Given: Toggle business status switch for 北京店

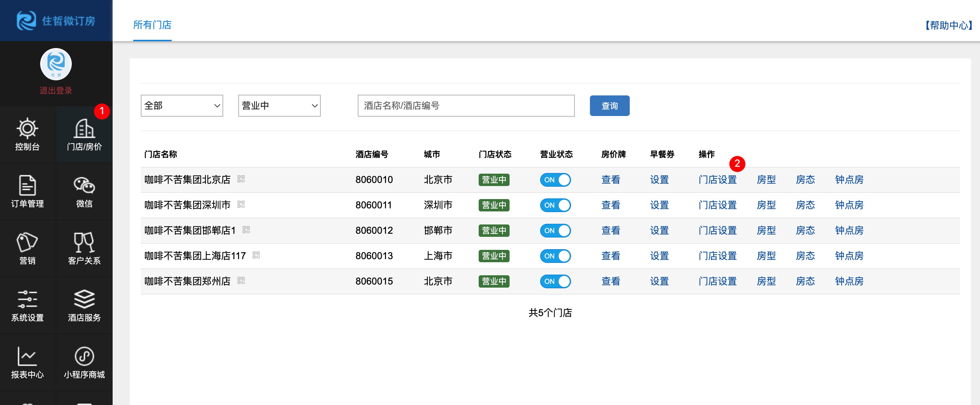Looking at the screenshot, I should 555,180.
